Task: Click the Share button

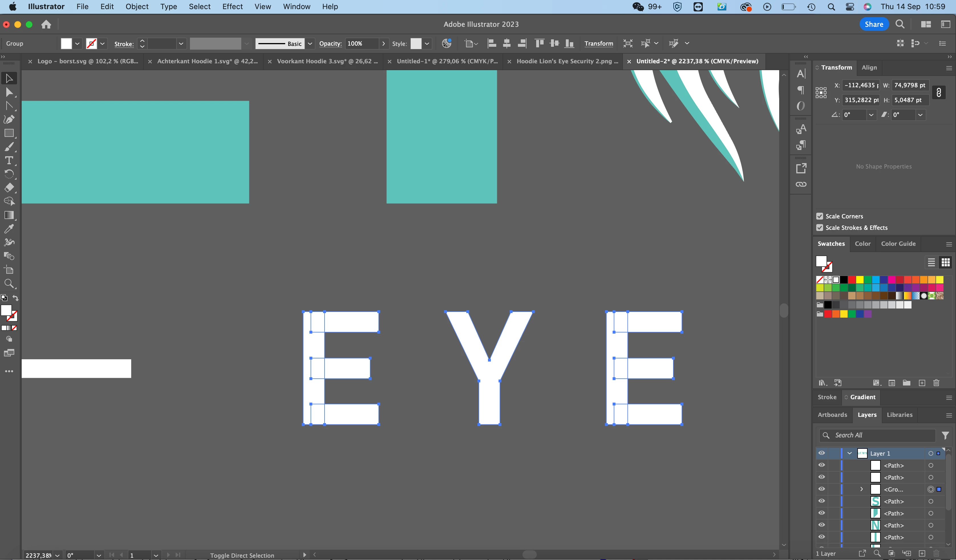Action: pos(874,24)
